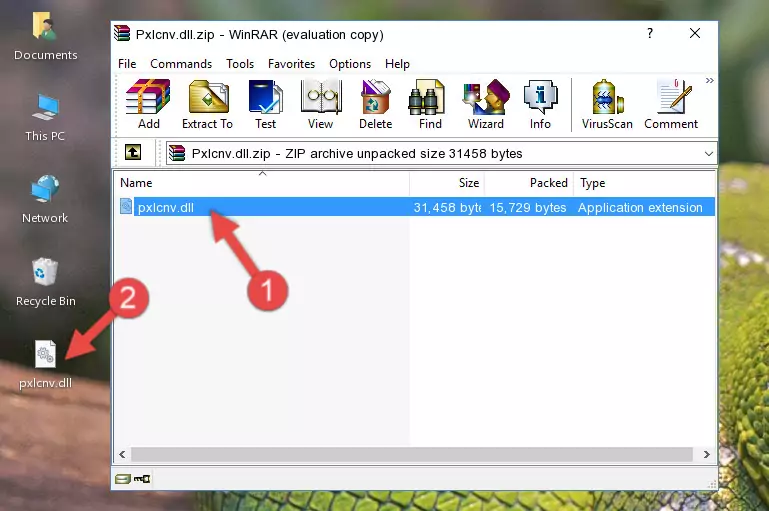
Task: Open the File menu
Action: (127, 64)
